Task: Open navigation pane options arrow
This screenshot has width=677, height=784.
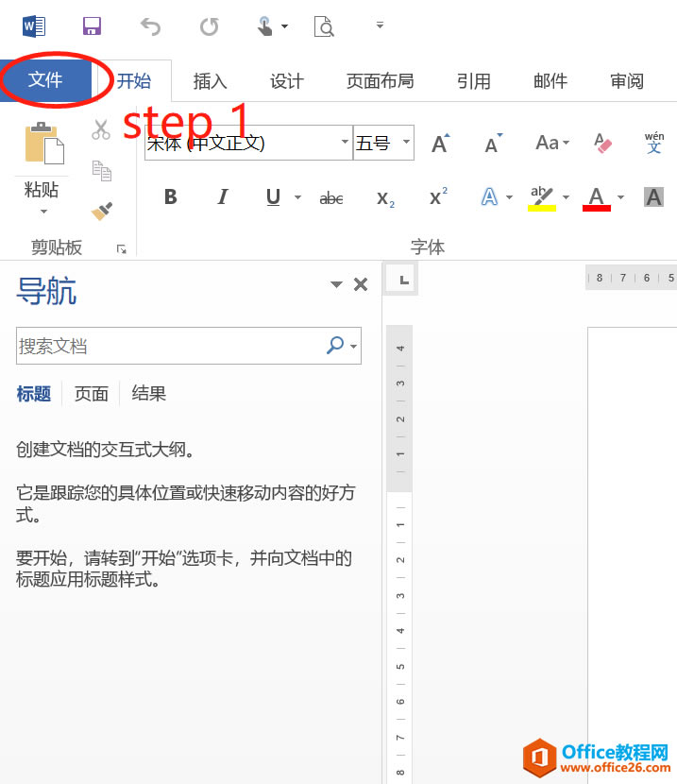Action: click(336, 284)
